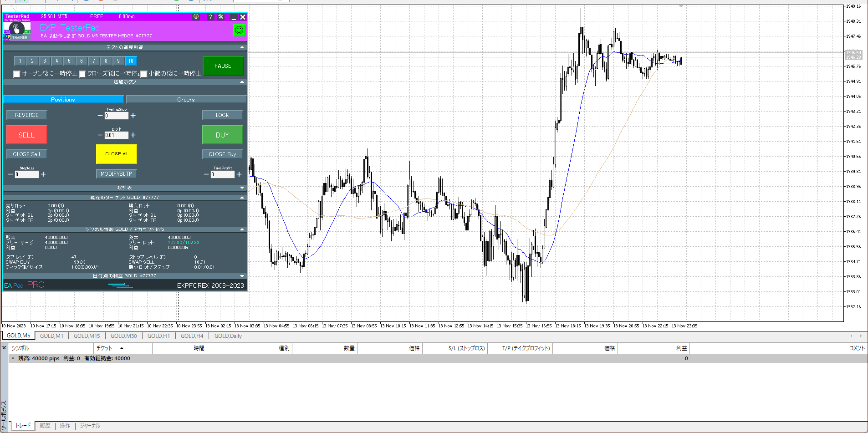Enable pause after close (クローズ後に一時停止) checkbox

click(x=82, y=74)
